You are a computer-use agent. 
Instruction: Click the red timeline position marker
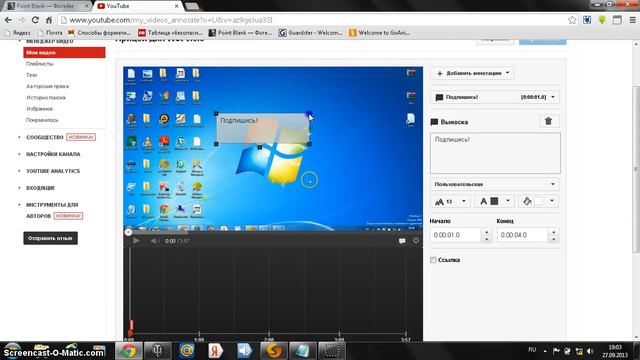pyautogui.click(x=131, y=328)
